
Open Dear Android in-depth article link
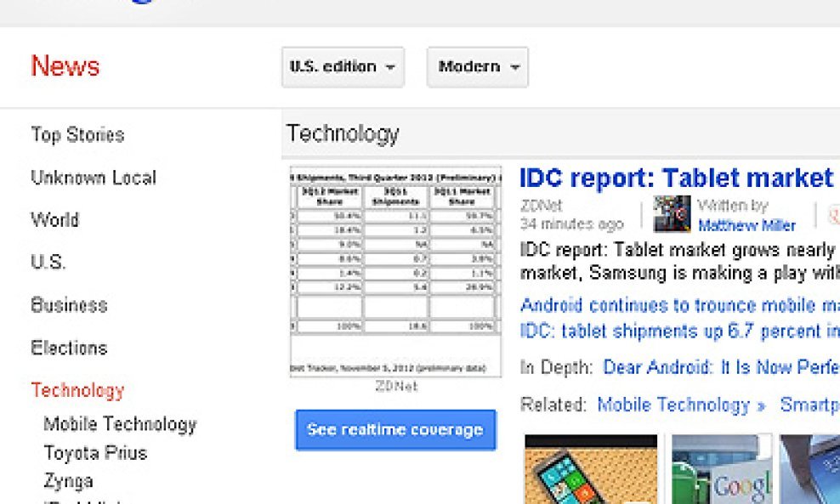pyautogui.click(x=721, y=367)
